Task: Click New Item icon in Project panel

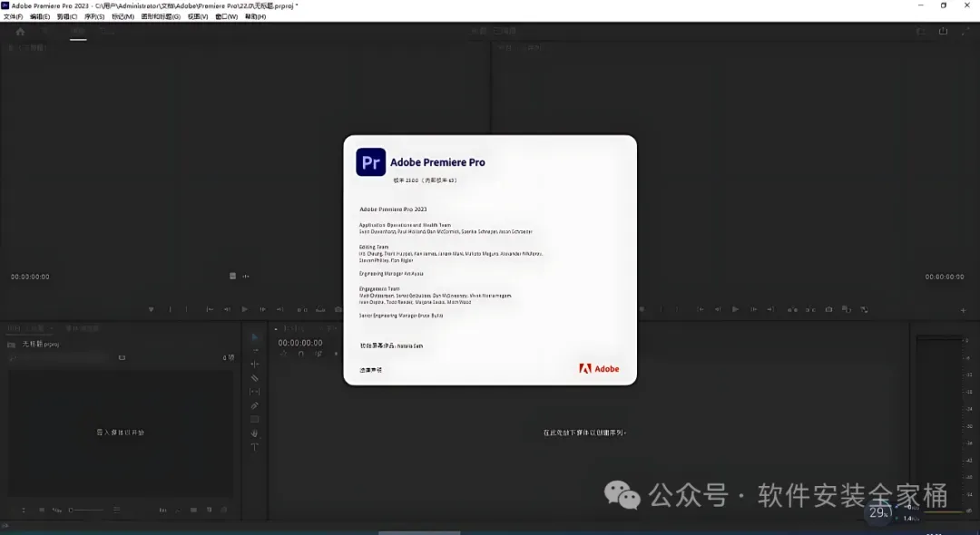Action: point(209,510)
